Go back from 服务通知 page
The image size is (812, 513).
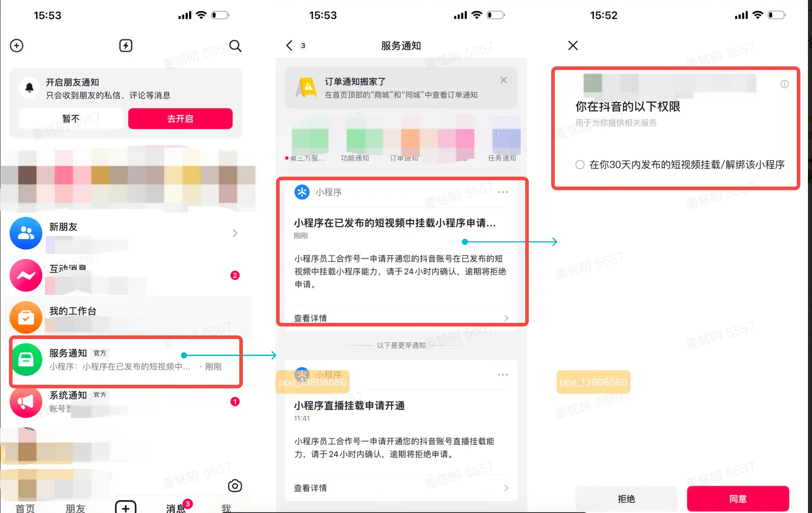click(x=289, y=46)
